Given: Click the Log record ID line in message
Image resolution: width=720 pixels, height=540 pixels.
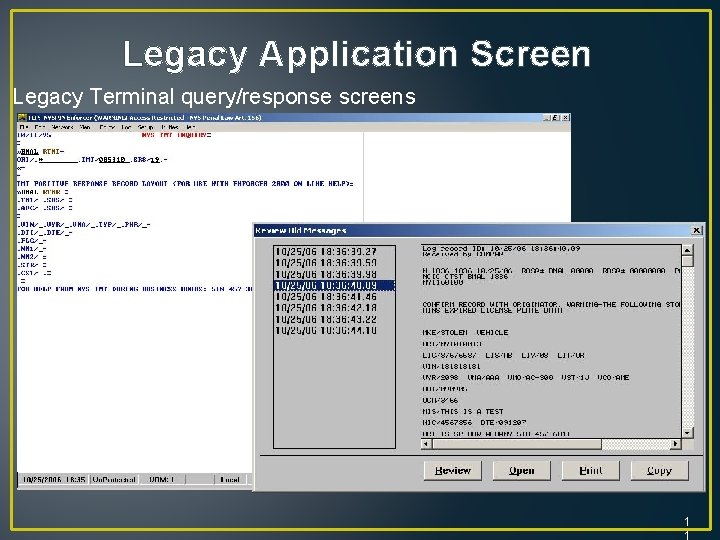Looking at the screenshot, I should point(501,248).
